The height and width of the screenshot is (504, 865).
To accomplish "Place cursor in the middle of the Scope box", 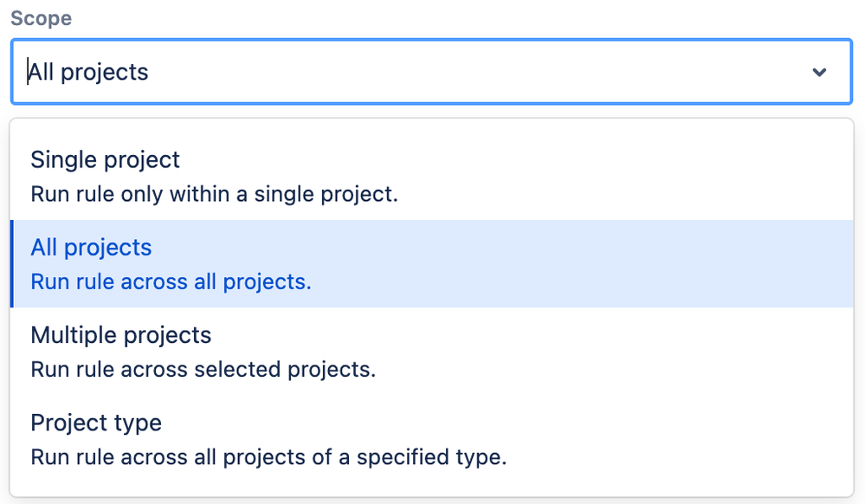I will point(431,72).
